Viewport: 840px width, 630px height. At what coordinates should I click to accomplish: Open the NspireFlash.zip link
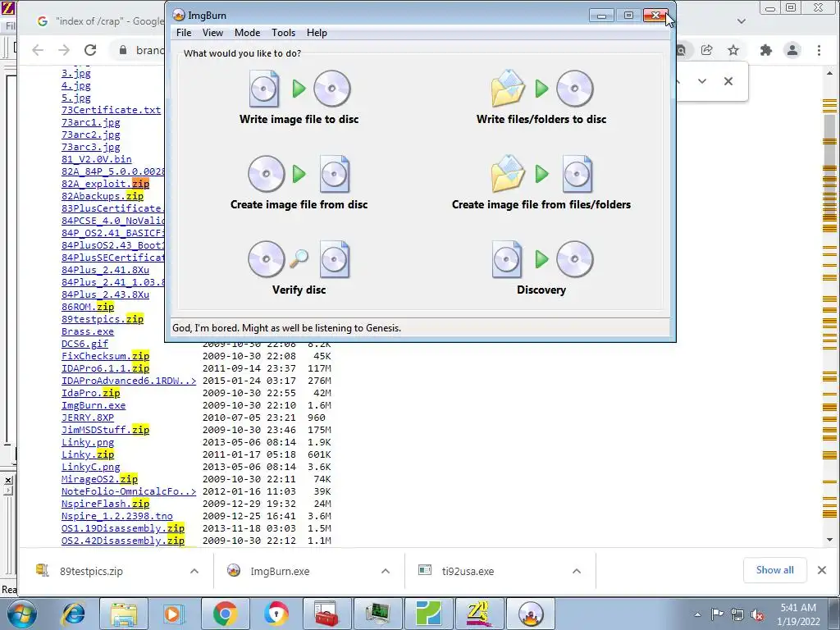click(x=105, y=504)
